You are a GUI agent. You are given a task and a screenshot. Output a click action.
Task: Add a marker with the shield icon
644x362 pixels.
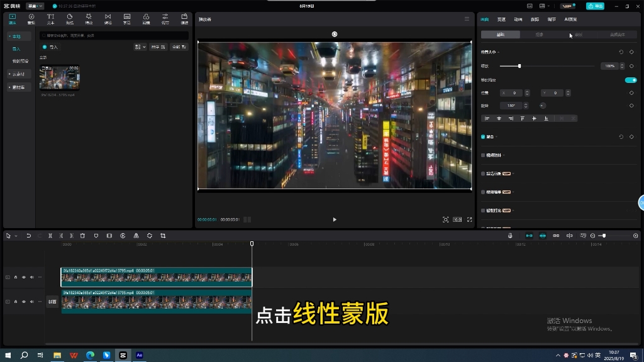pyautogui.click(x=96, y=236)
